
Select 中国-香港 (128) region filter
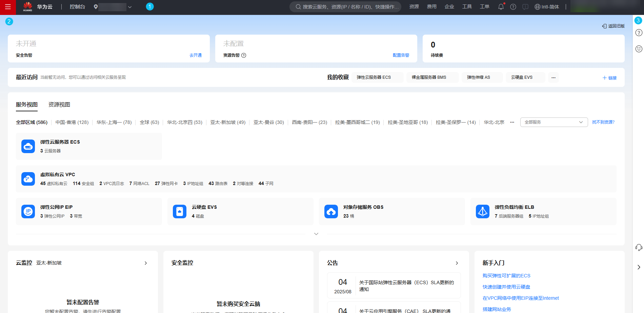[72, 122]
